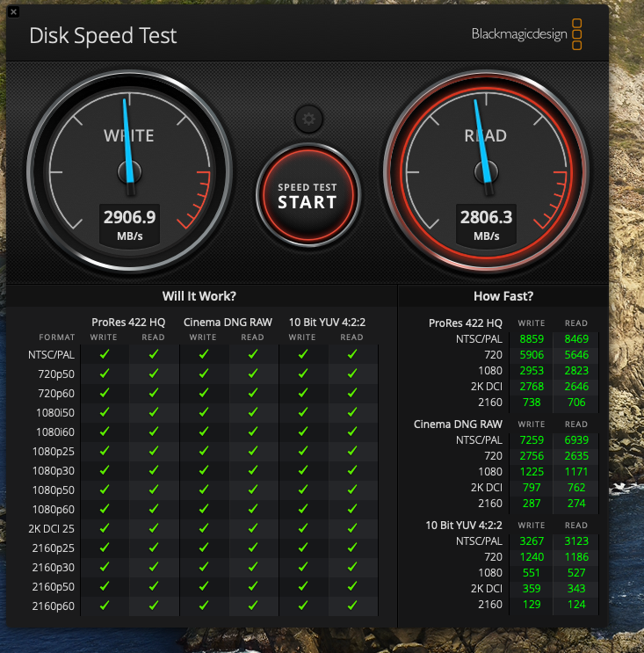Image resolution: width=644 pixels, height=653 pixels.
Task: Click ProRes 422 HQ read checkmark for 2160p60
Action: point(154,606)
